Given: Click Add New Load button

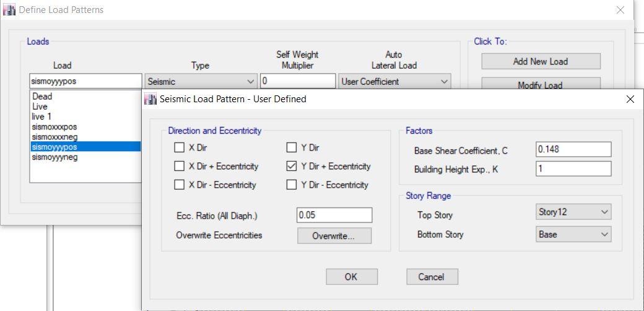Looking at the screenshot, I should (x=540, y=61).
